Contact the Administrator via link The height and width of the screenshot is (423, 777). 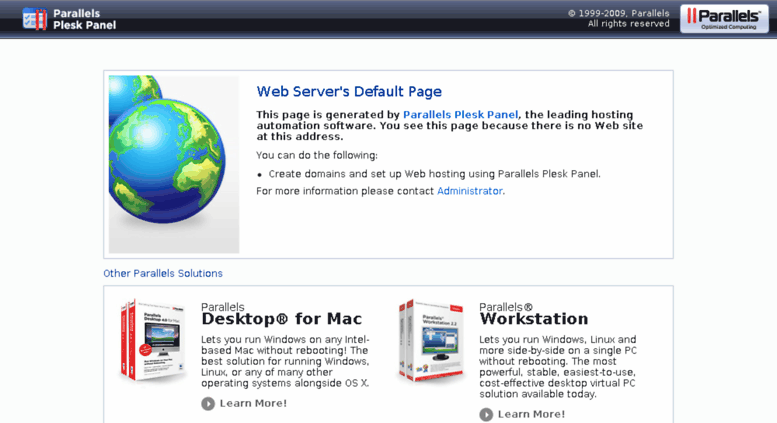tap(470, 191)
